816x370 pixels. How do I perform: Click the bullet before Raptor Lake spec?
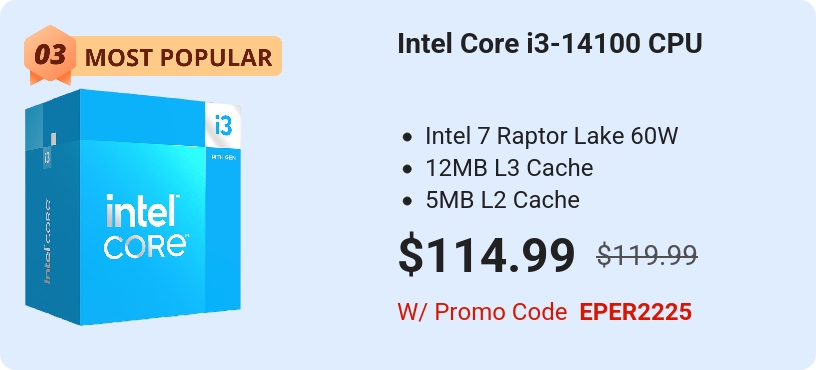pos(407,138)
